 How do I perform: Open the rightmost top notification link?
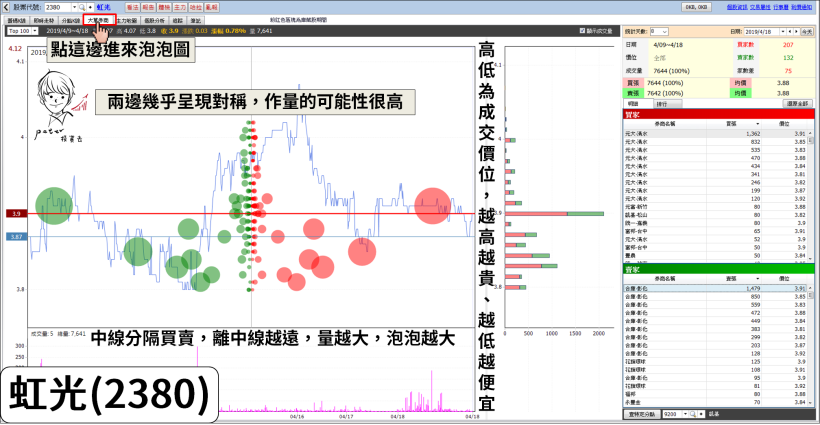point(802,7)
